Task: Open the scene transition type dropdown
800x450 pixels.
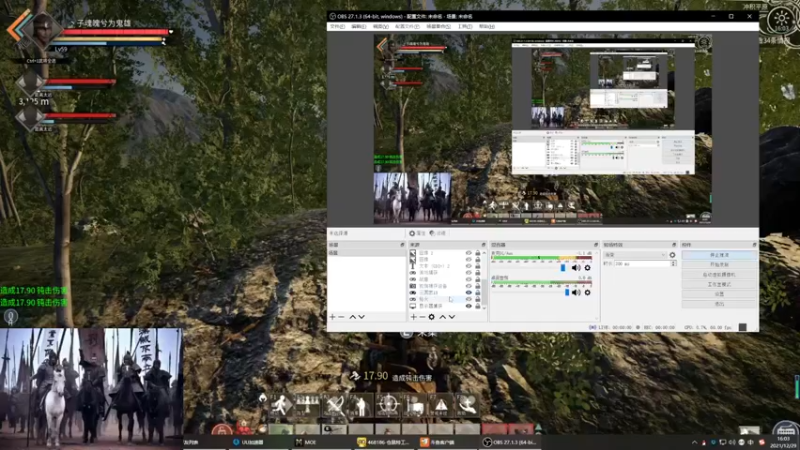Action: click(635, 255)
